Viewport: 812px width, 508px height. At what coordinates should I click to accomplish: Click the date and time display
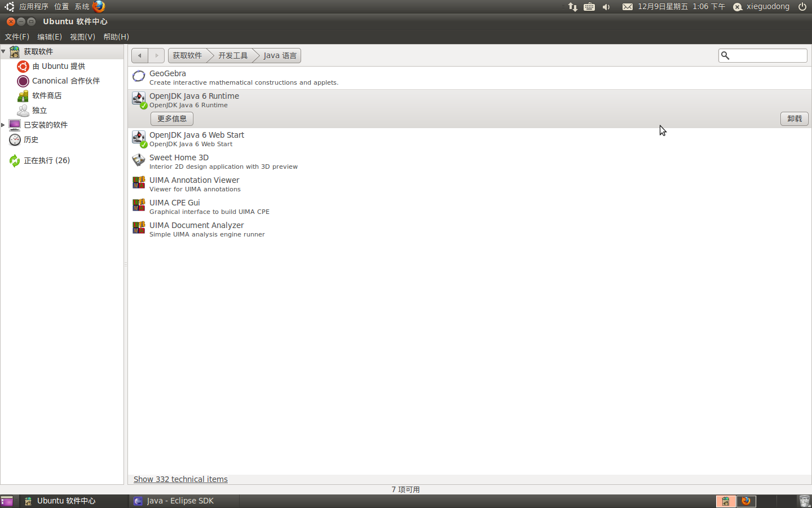coord(682,7)
